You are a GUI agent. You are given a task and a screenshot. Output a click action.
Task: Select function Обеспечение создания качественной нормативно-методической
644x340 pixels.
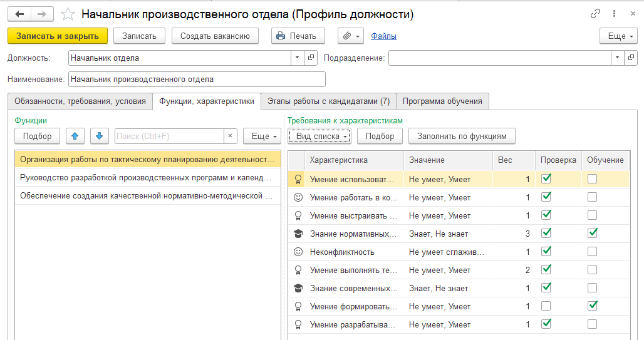click(148, 196)
